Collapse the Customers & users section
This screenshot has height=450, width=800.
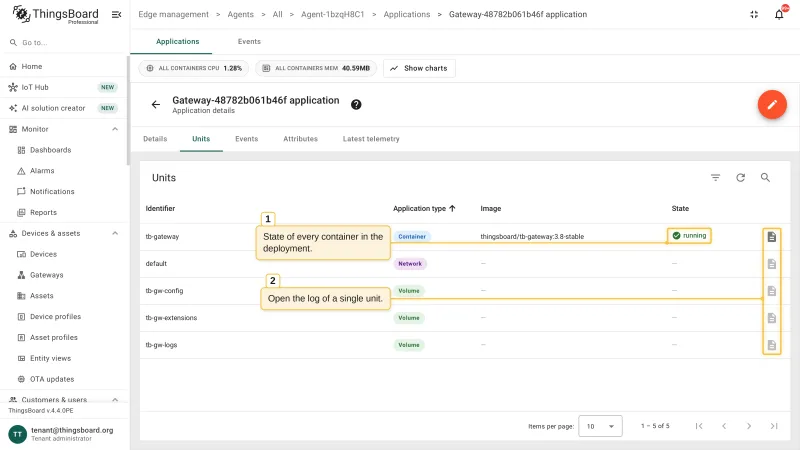115,399
